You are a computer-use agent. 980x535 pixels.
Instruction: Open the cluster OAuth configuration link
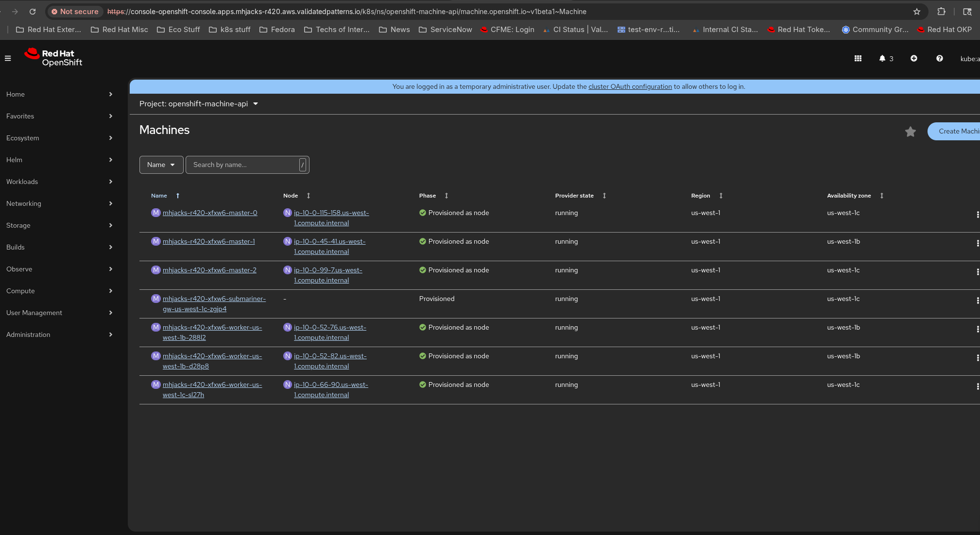(x=630, y=86)
